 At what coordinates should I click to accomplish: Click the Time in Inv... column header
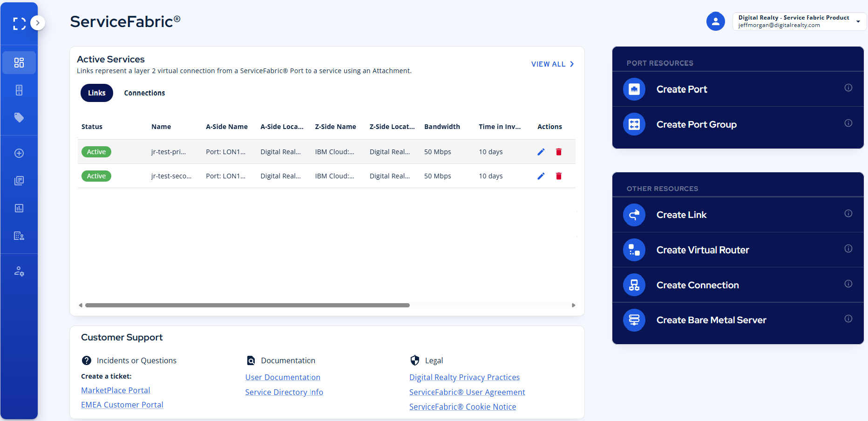click(x=500, y=127)
